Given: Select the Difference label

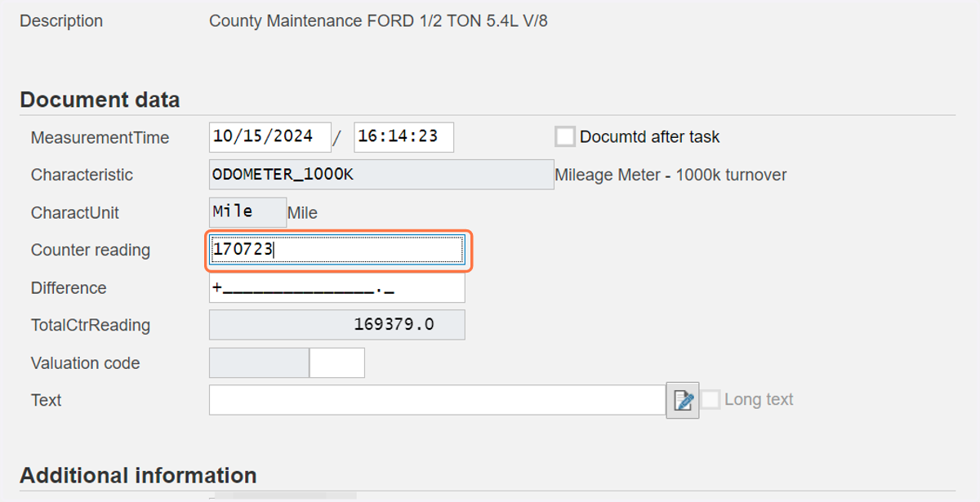Looking at the screenshot, I should click(69, 287).
